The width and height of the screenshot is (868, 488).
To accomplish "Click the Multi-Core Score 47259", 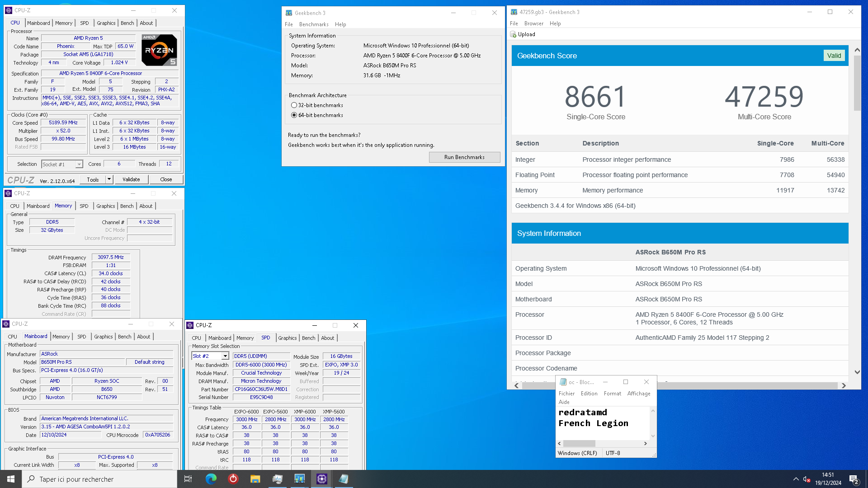I will [x=764, y=97].
